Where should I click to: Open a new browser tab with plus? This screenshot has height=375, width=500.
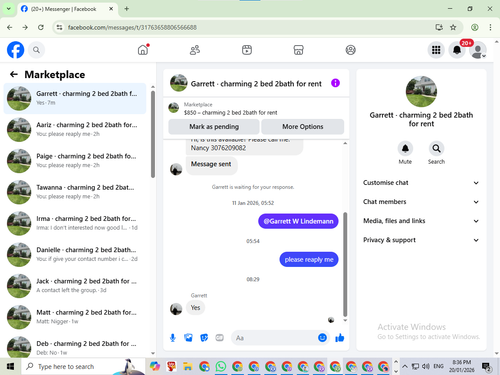(126, 9)
